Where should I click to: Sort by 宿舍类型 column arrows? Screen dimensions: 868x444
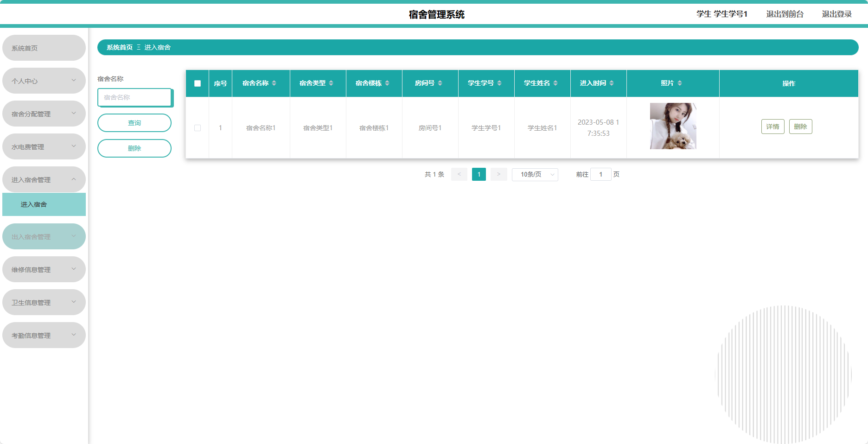click(331, 83)
